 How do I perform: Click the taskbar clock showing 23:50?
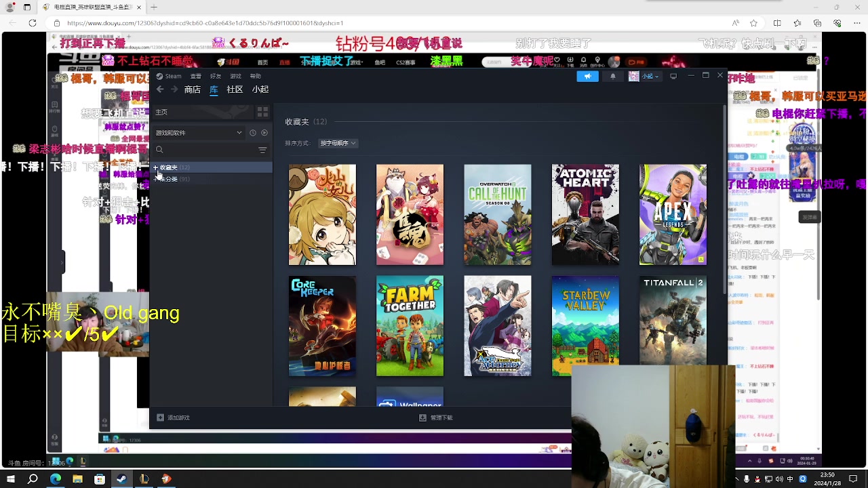828,479
